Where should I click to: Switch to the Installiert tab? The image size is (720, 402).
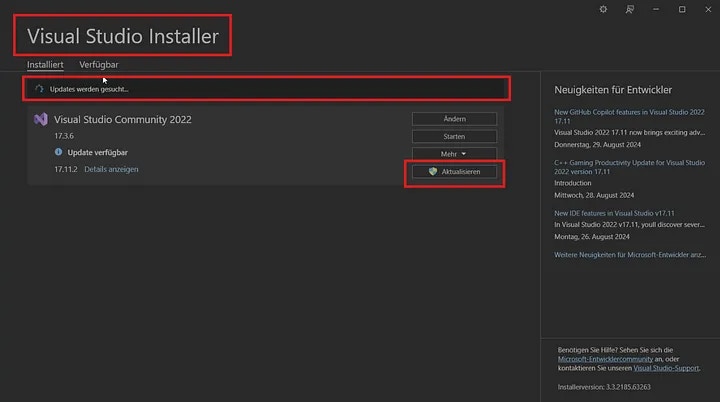(45, 65)
